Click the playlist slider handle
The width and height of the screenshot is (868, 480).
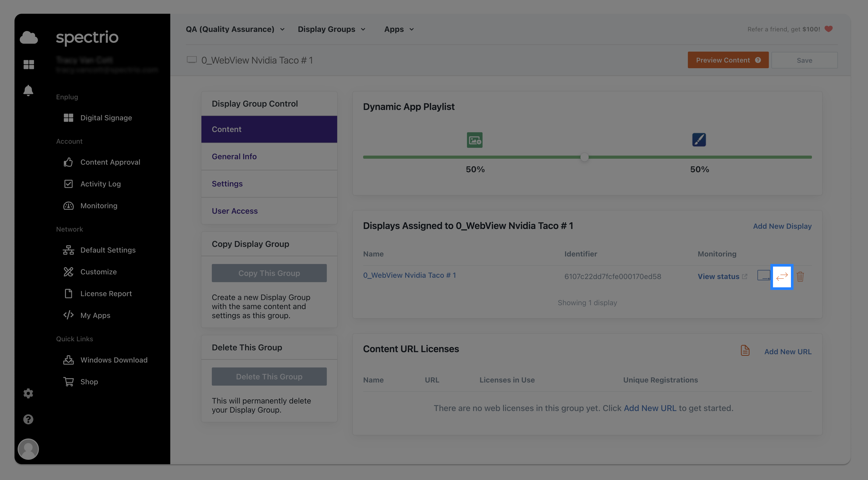coord(584,157)
